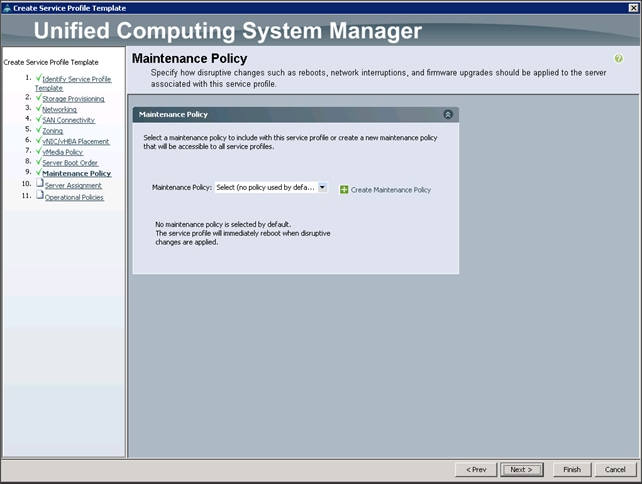The image size is (642, 484).
Task: Click the Operational Policies page icon
Action: coord(40,195)
